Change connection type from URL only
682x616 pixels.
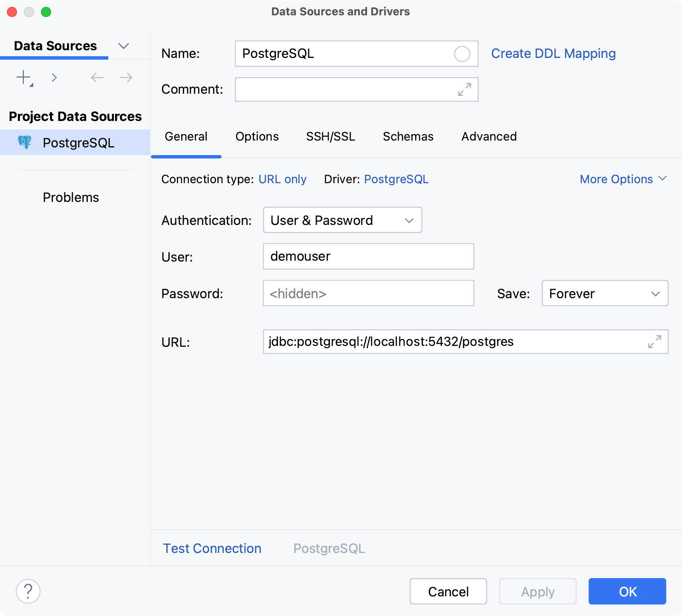[x=283, y=179]
